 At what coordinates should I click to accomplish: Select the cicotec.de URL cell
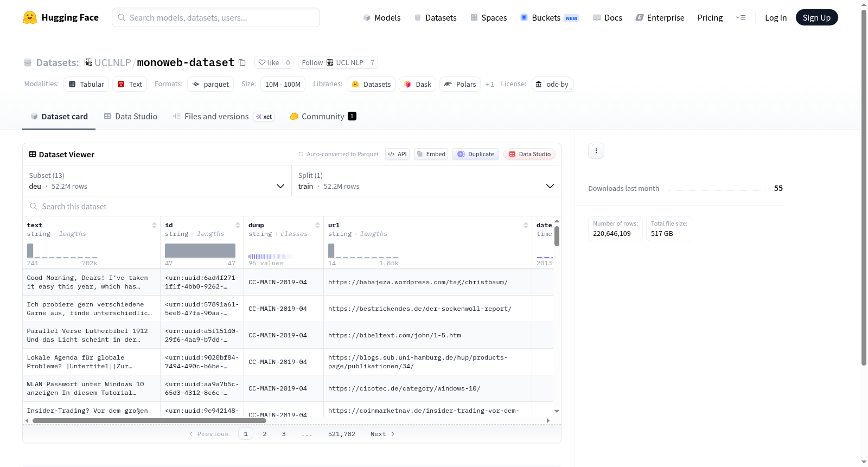click(x=427, y=389)
